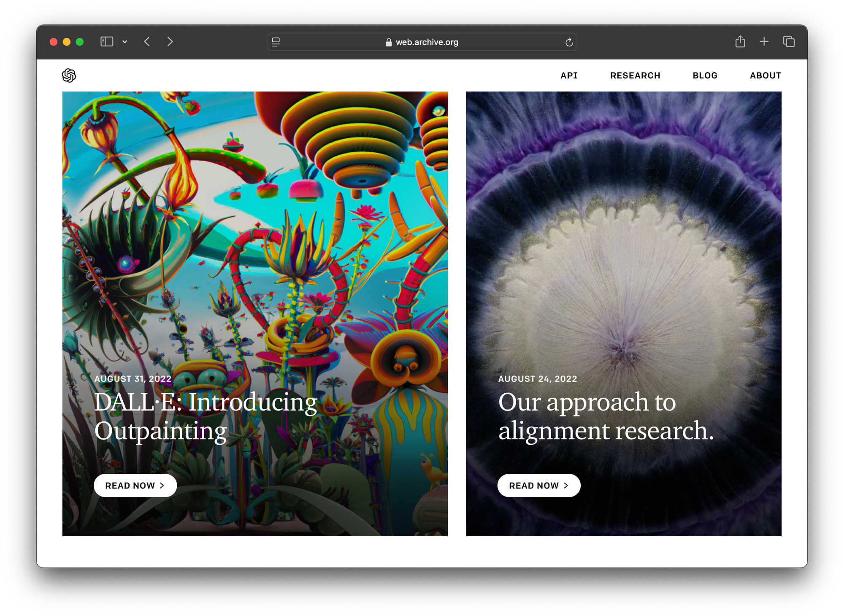The width and height of the screenshot is (844, 616).
Task: Click the lock icon in address bar
Action: coord(389,42)
